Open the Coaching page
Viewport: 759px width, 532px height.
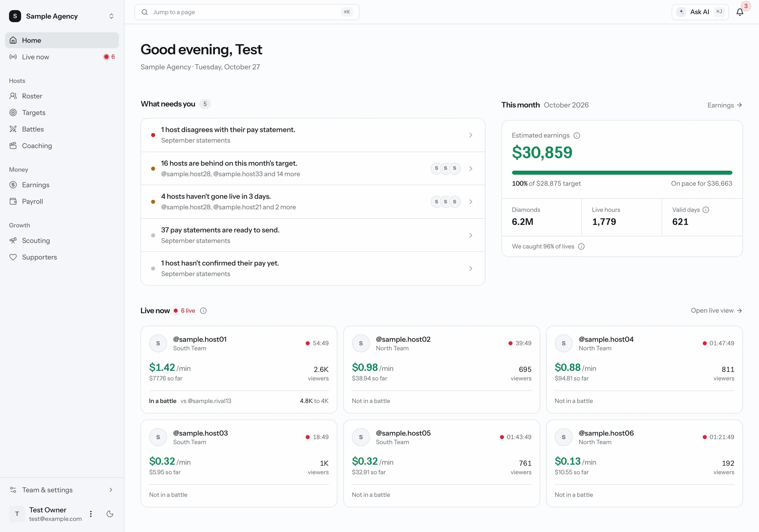coord(62,146)
